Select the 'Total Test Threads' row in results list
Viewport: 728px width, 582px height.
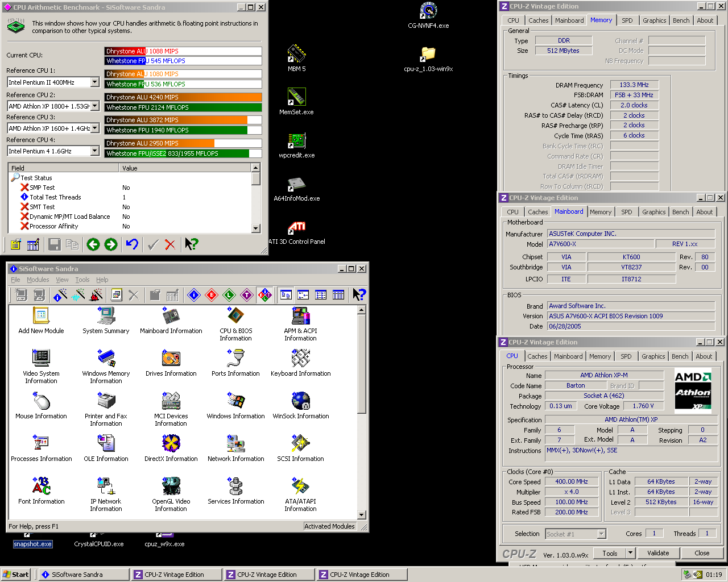pos(130,197)
